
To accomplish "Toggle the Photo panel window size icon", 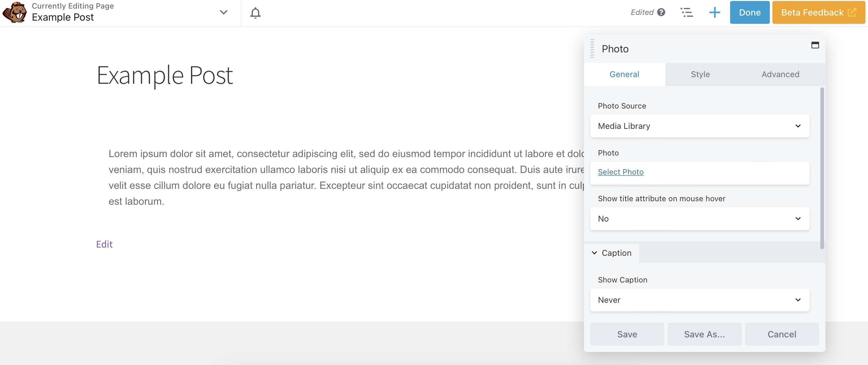I will [x=815, y=45].
